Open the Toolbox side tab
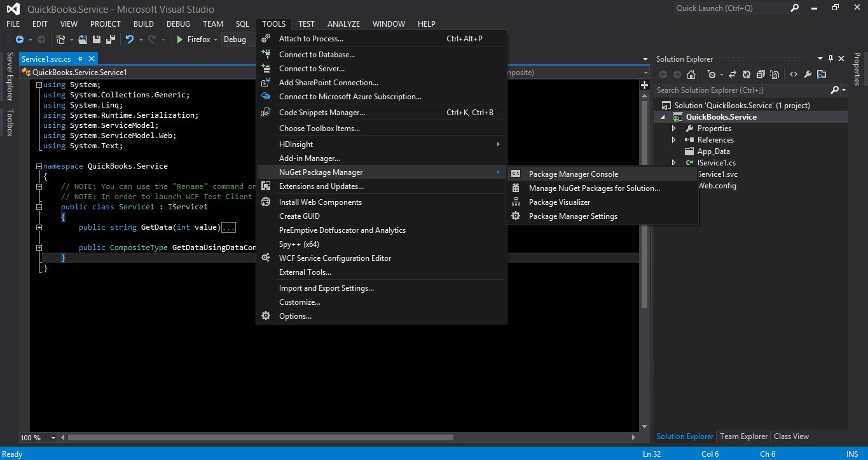Viewport: 868px width, 460px height. click(x=10, y=123)
